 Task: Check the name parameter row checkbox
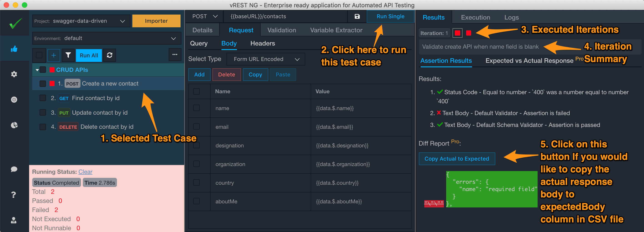(196, 108)
